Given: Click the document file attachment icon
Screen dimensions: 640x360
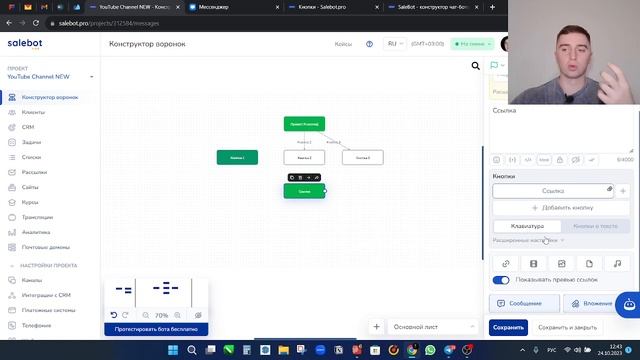Looking at the screenshot, I should (589, 264).
